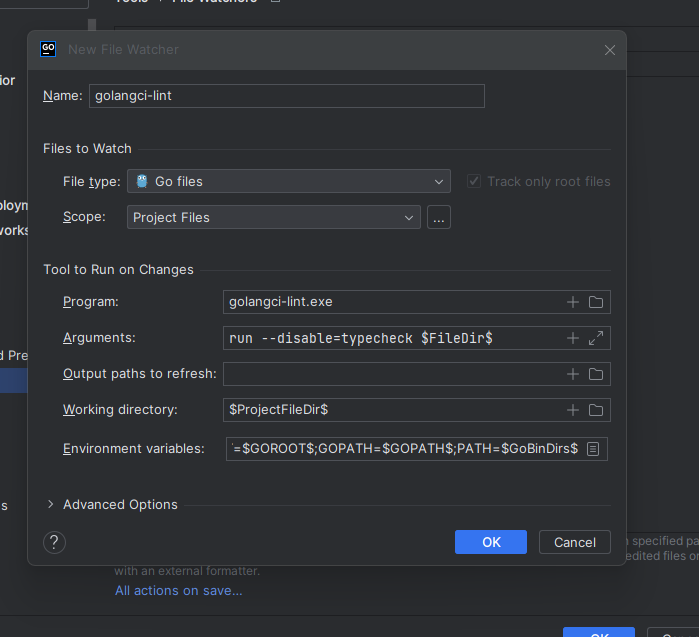Open the help question mark button

coord(55,542)
